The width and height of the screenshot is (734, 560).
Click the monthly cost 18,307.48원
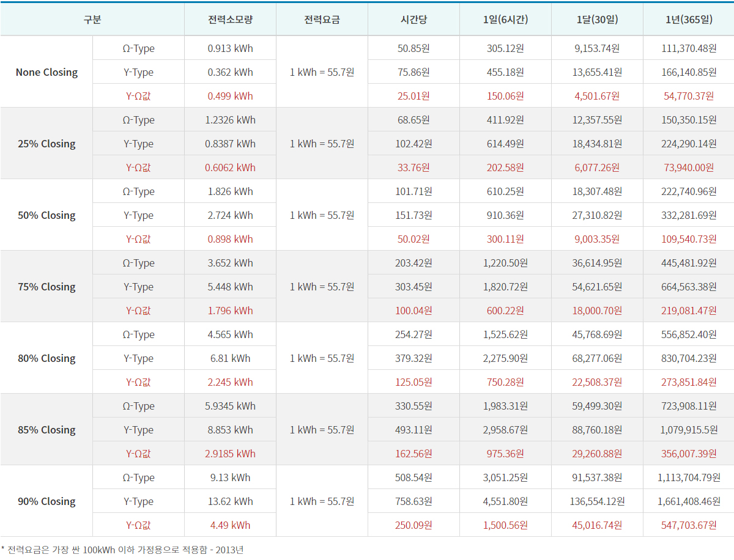click(x=597, y=191)
